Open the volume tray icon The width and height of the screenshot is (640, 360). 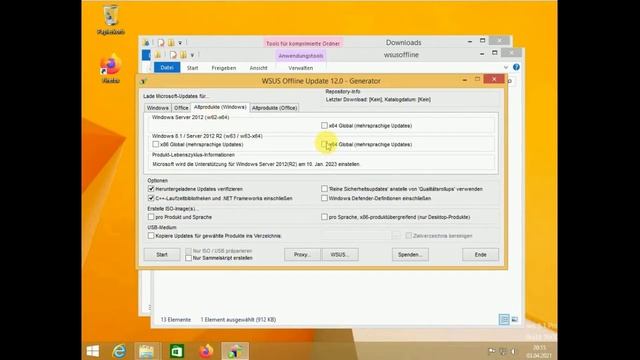(513, 351)
